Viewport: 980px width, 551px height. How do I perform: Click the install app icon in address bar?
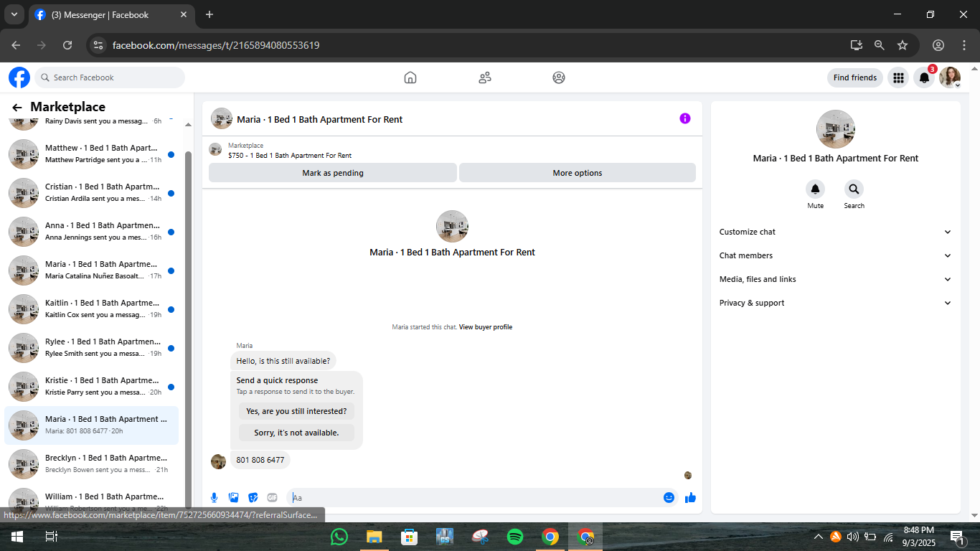coord(857,45)
